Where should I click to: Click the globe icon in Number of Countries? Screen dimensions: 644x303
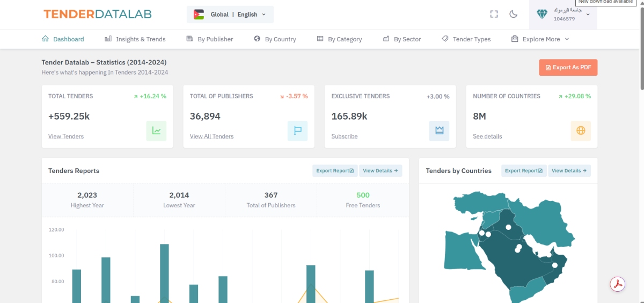point(581,131)
